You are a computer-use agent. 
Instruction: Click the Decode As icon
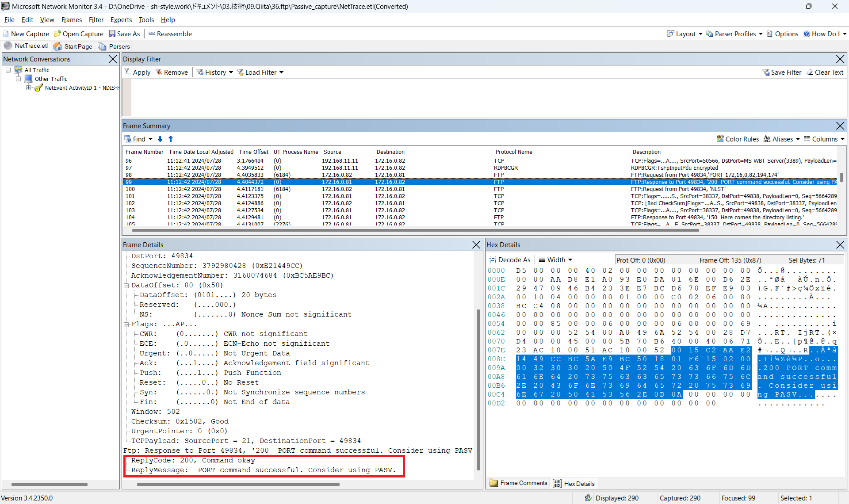click(x=493, y=260)
